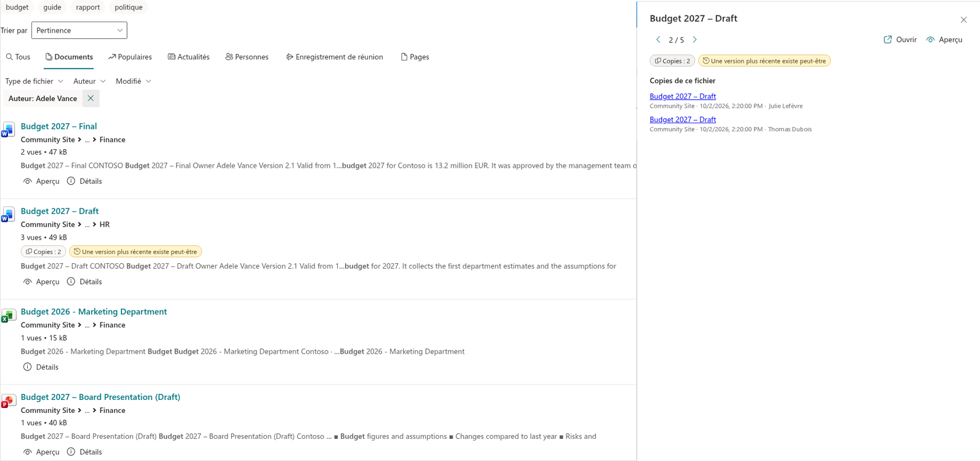Switch to the Tous tab
980x461 pixels.
[x=18, y=57]
